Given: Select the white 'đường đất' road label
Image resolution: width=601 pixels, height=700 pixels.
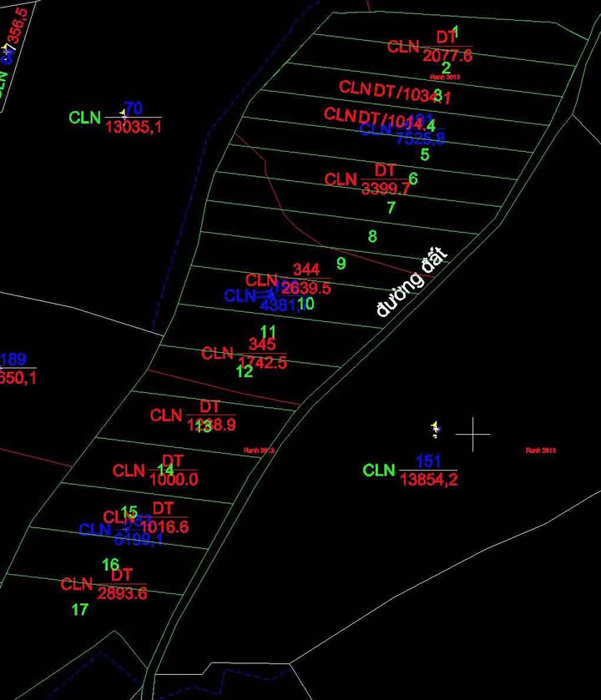Looking at the screenshot, I should pyautogui.click(x=412, y=282).
